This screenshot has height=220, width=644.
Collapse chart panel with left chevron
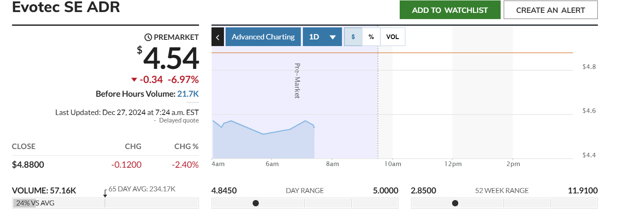[x=218, y=37]
